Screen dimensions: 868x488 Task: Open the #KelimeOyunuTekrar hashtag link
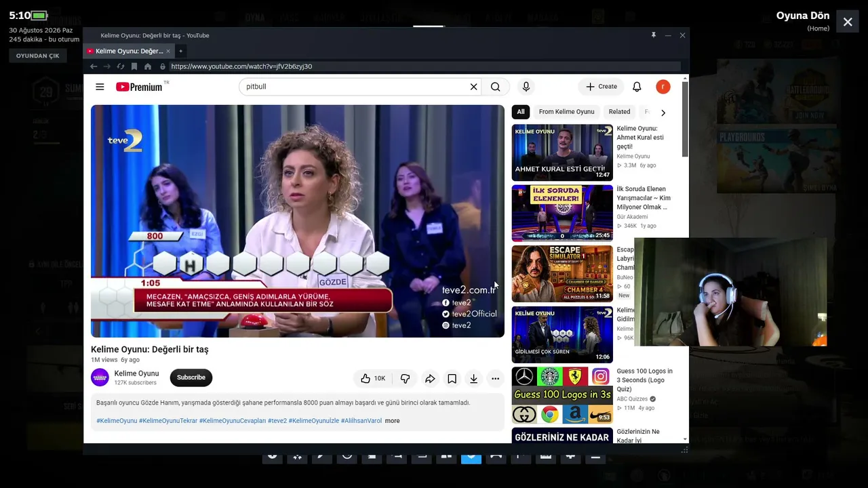click(168, 421)
